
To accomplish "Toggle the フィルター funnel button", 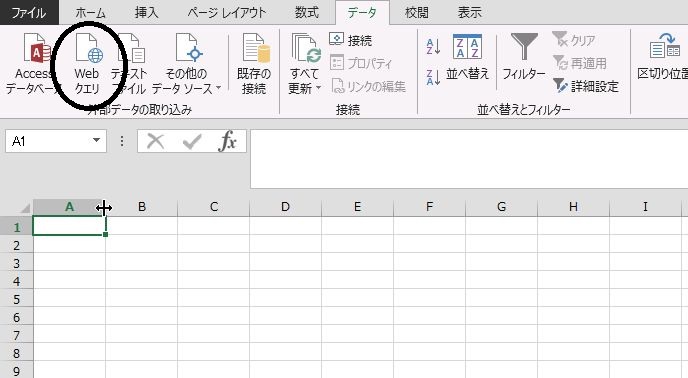I will pyautogui.click(x=524, y=58).
